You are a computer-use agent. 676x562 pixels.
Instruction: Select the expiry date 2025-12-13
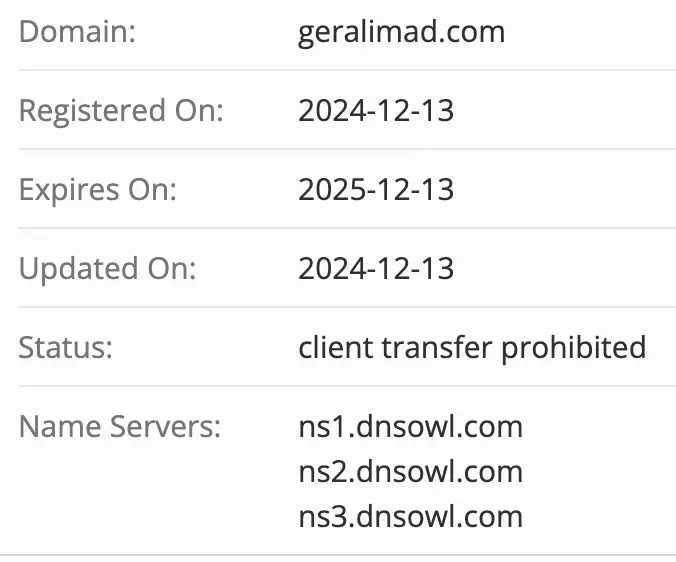pyautogui.click(x=376, y=189)
